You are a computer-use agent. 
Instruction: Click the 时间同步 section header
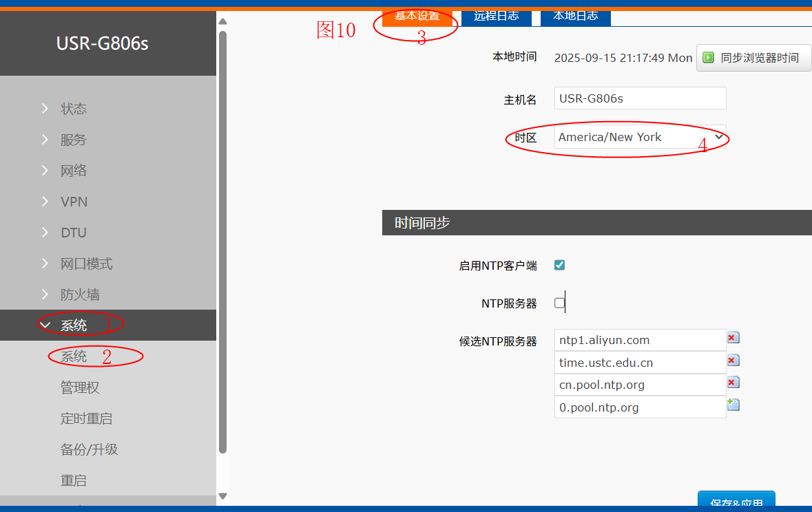[x=597, y=222]
